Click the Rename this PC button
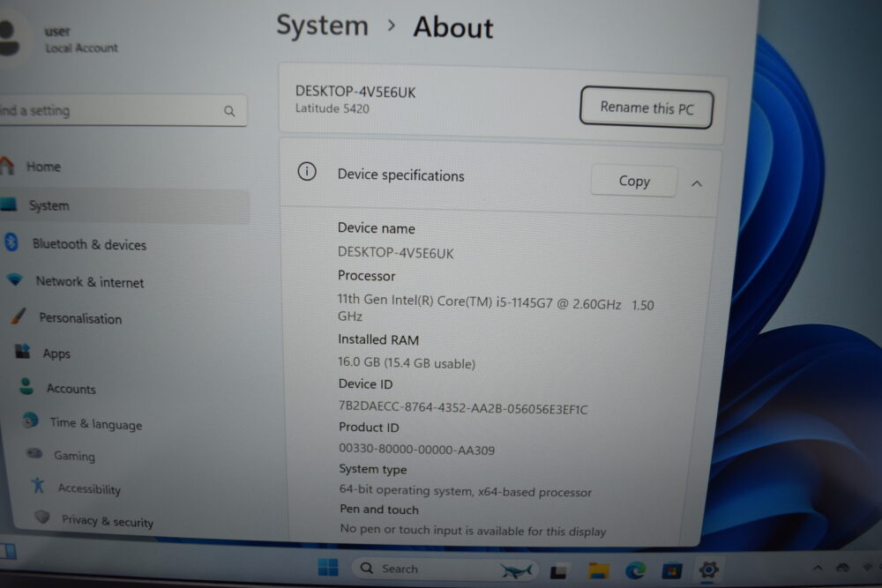Image resolution: width=882 pixels, height=588 pixels. [647, 108]
